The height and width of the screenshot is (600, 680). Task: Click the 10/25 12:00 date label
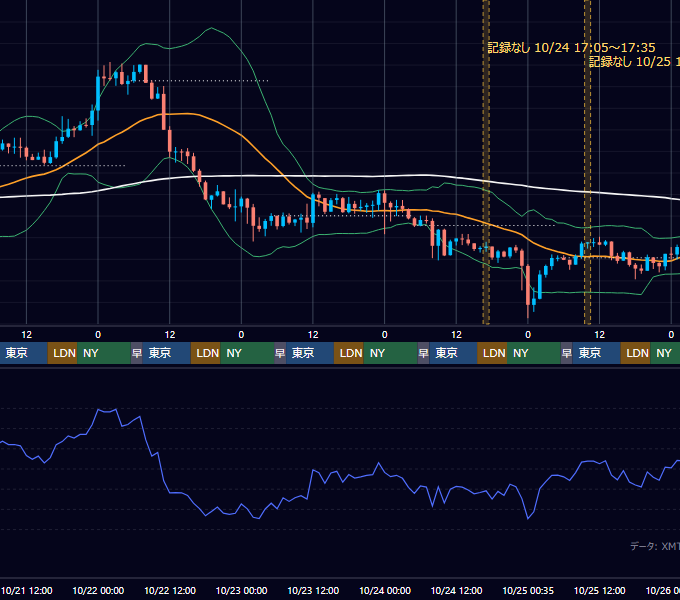(x=599, y=590)
